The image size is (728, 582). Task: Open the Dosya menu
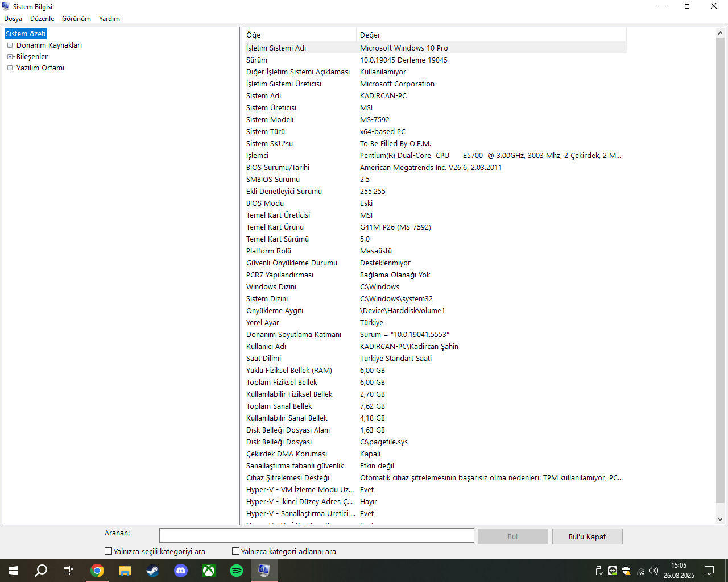coord(13,19)
